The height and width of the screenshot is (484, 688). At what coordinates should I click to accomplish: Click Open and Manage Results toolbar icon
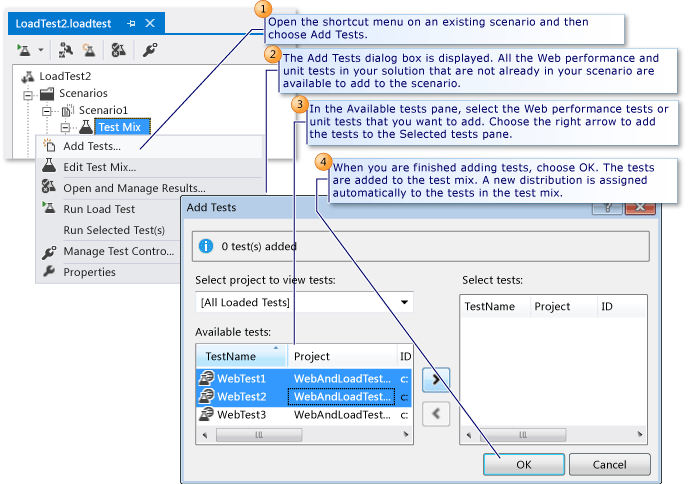pyautogui.click(x=118, y=50)
